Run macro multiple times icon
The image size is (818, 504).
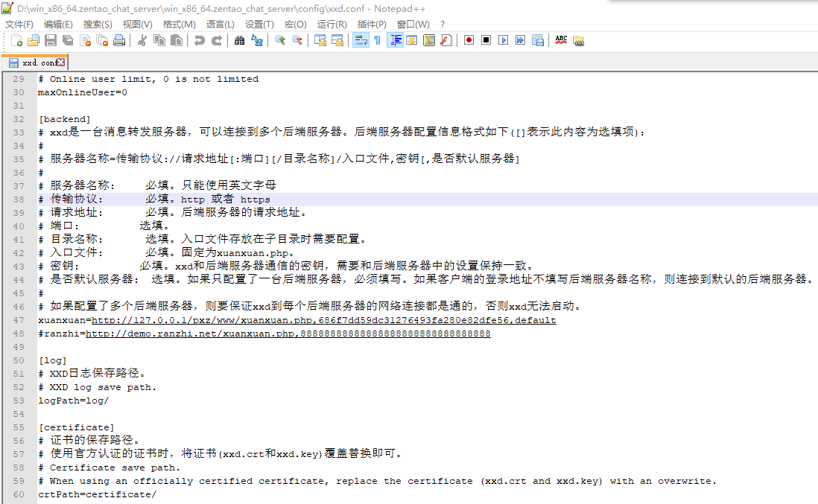coord(521,40)
